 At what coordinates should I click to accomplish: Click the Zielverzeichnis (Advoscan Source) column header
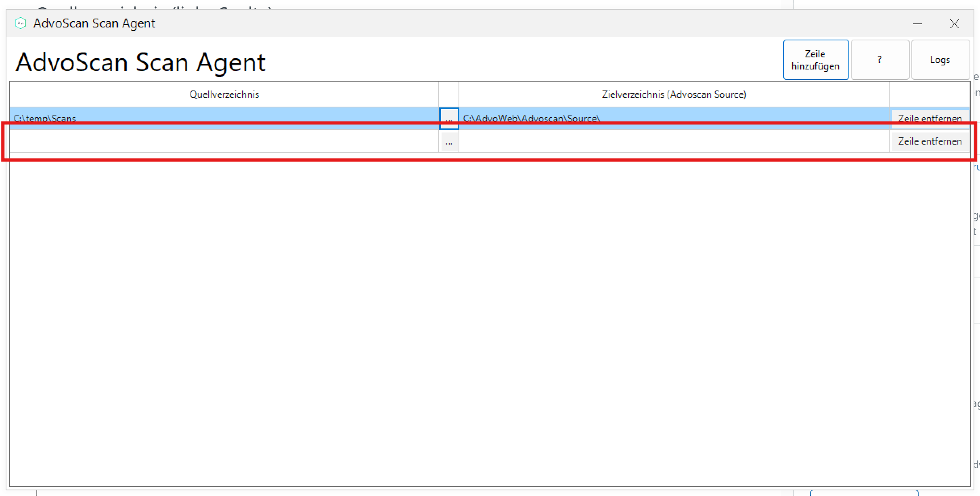pyautogui.click(x=674, y=95)
